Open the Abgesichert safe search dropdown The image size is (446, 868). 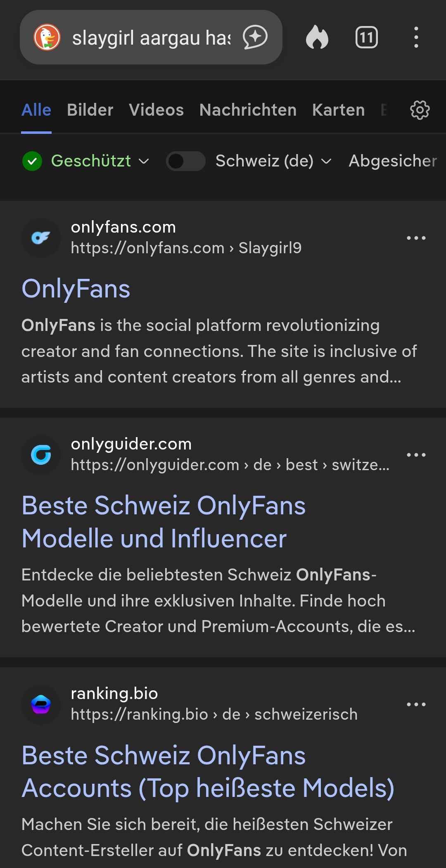392,161
